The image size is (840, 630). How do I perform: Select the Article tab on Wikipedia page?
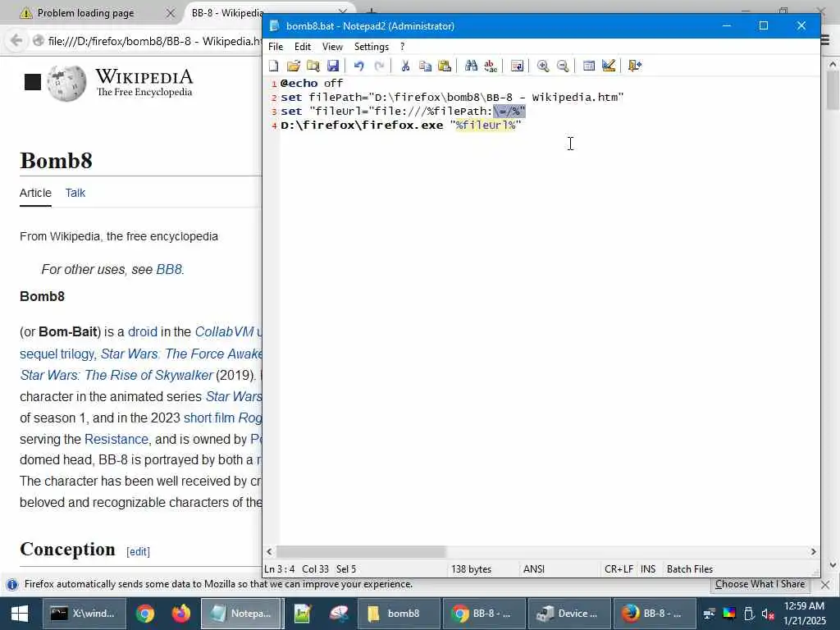point(35,193)
